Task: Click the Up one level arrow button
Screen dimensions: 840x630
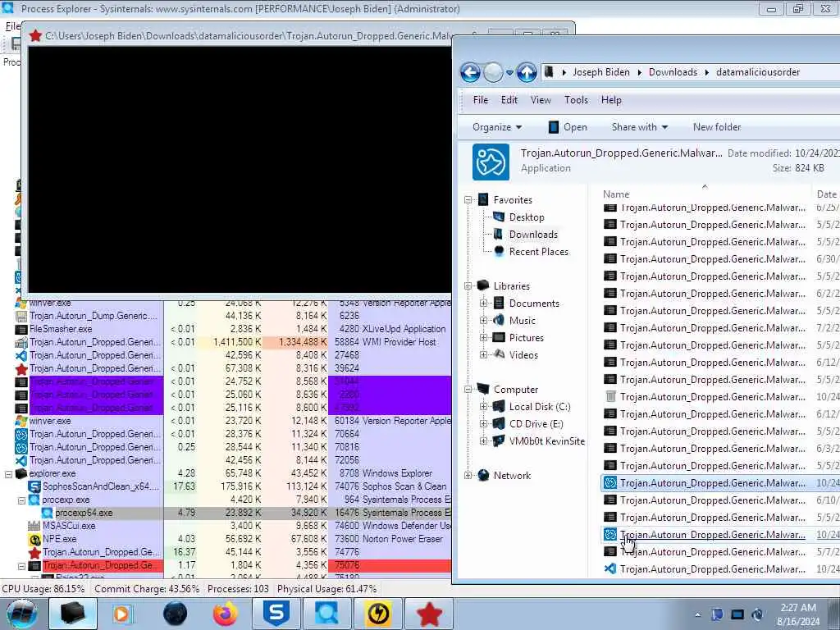Action: [x=527, y=72]
